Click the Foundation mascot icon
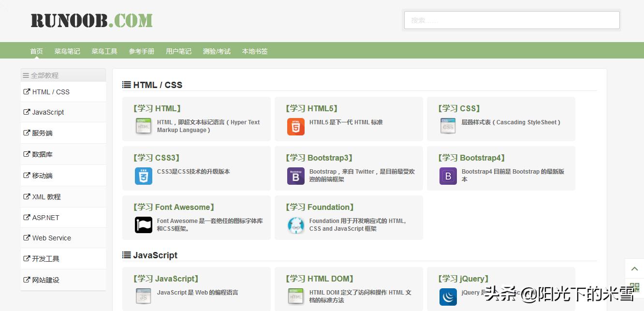 295,225
